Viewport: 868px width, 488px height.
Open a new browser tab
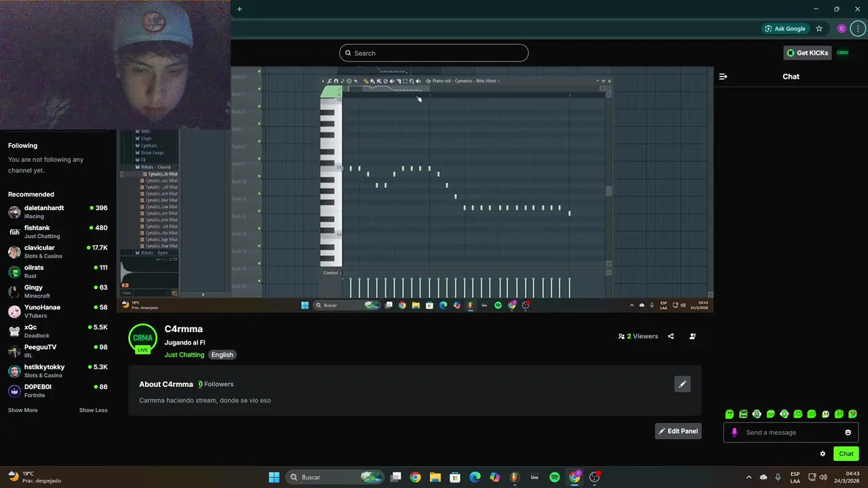pos(239,9)
